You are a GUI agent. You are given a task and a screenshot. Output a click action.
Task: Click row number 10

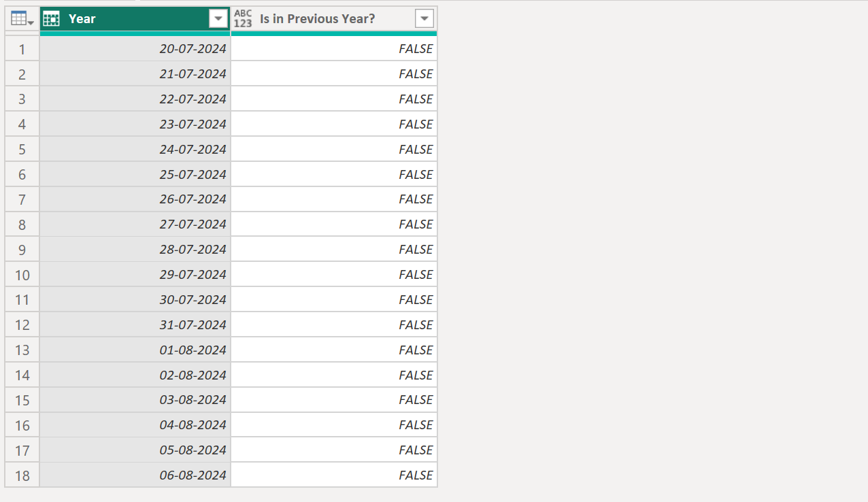(x=21, y=274)
